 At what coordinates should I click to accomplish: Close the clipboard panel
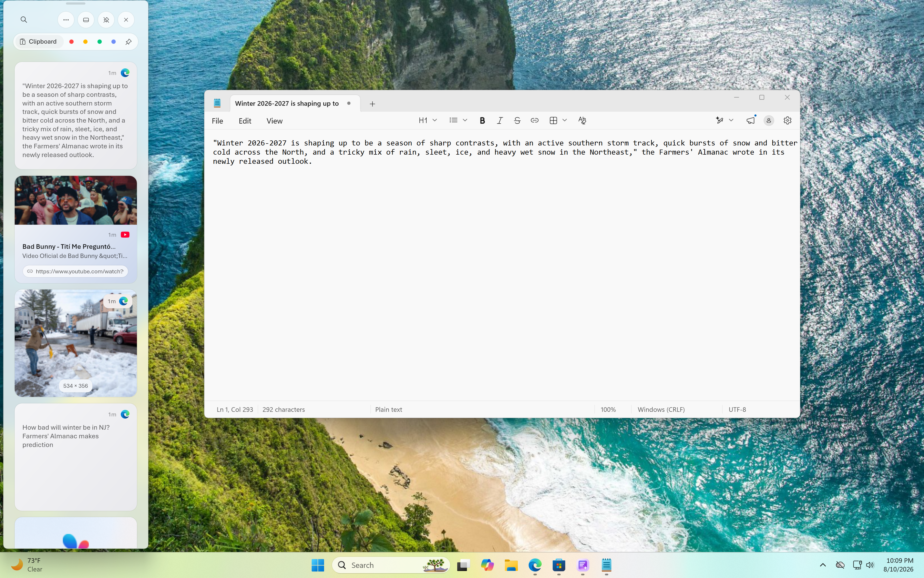pos(126,20)
